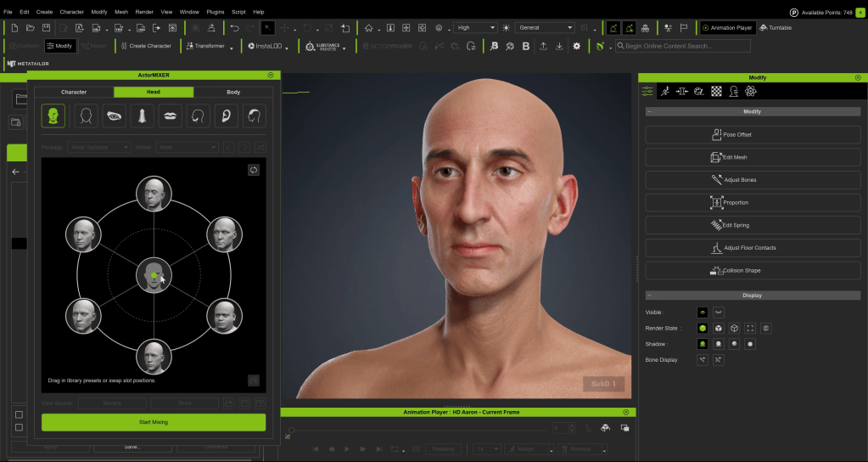Open the File menu

(8, 12)
